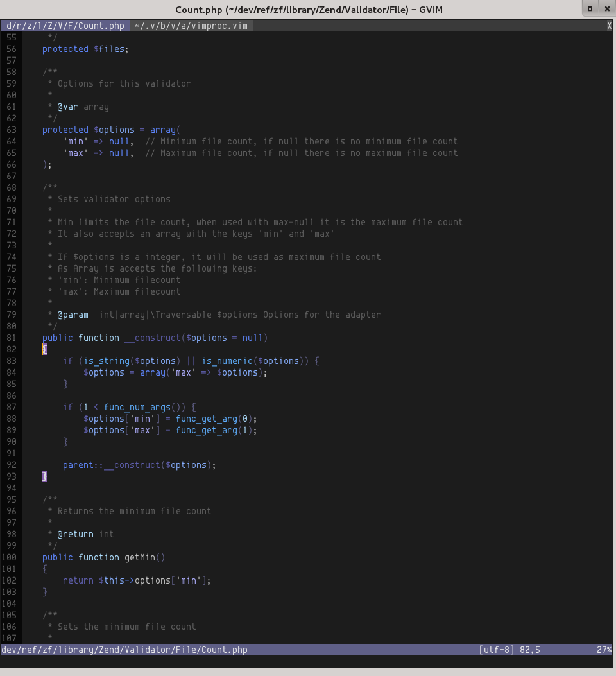
Task: Maximize the GVIM window
Action: [x=590, y=8]
